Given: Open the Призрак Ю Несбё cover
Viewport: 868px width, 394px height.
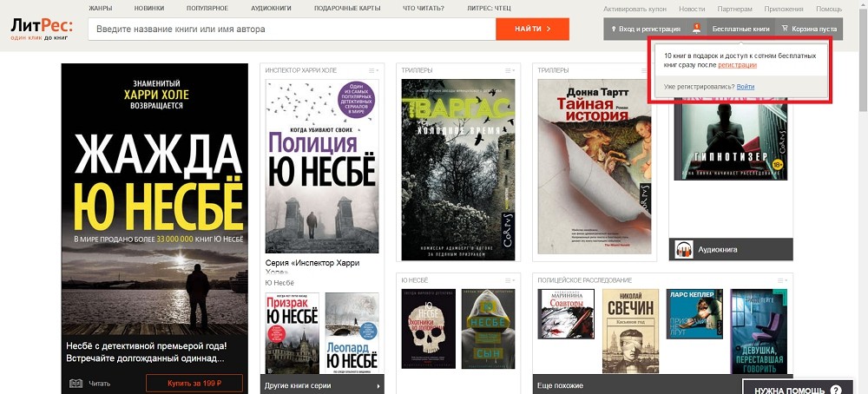Looking at the screenshot, I should coord(293,333).
